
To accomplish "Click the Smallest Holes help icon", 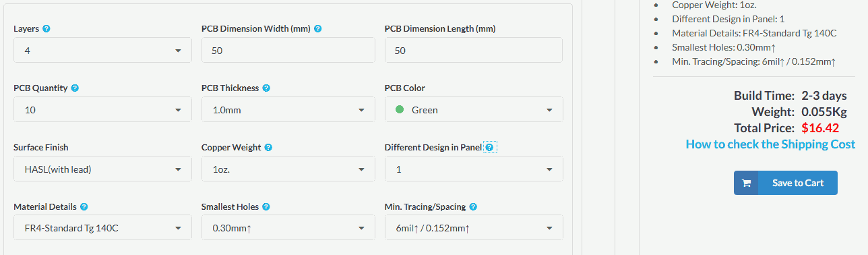I will pyautogui.click(x=266, y=207).
